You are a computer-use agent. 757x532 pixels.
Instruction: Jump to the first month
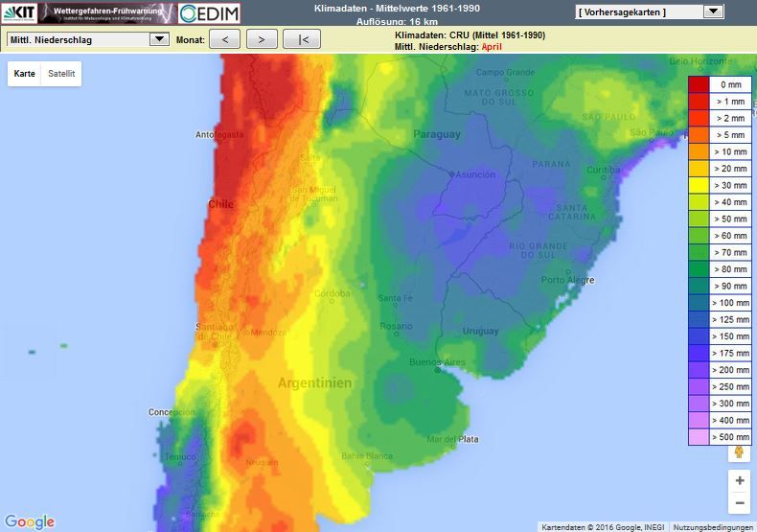pos(302,39)
